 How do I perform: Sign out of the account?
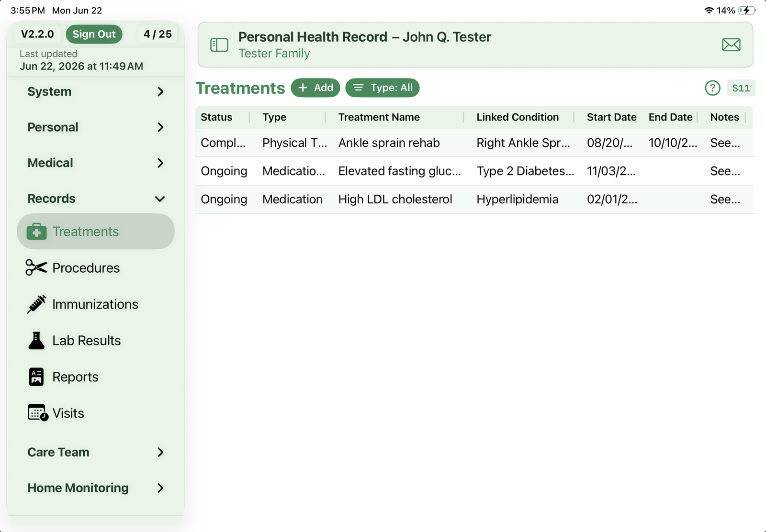pos(94,34)
